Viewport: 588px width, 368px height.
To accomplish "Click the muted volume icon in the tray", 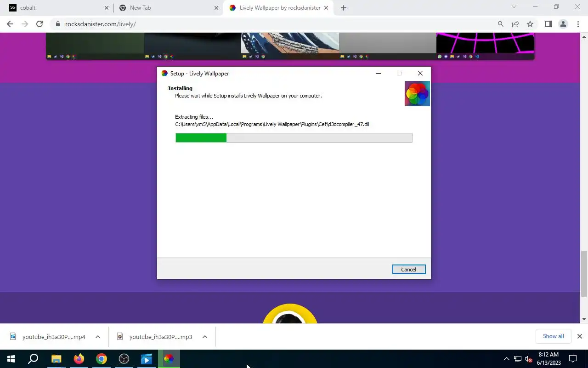I will point(528,359).
